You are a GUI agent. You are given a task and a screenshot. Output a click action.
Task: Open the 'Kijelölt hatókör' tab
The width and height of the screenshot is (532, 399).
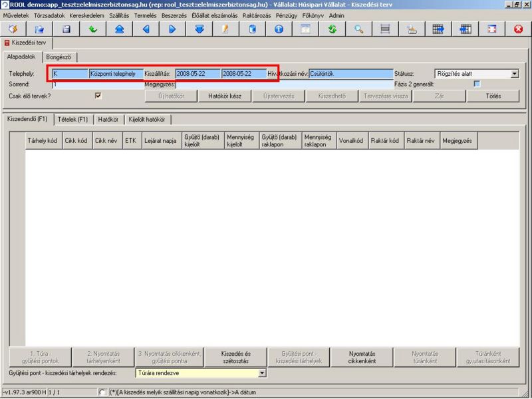click(x=149, y=120)
